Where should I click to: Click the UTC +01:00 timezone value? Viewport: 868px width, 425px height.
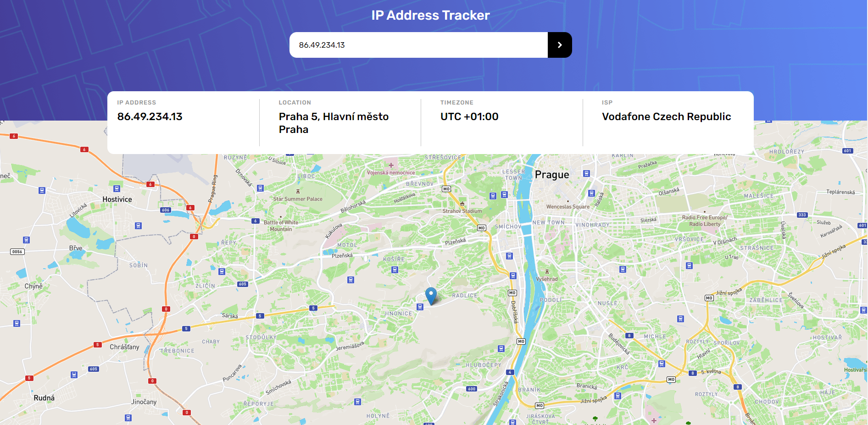point(469,116)
